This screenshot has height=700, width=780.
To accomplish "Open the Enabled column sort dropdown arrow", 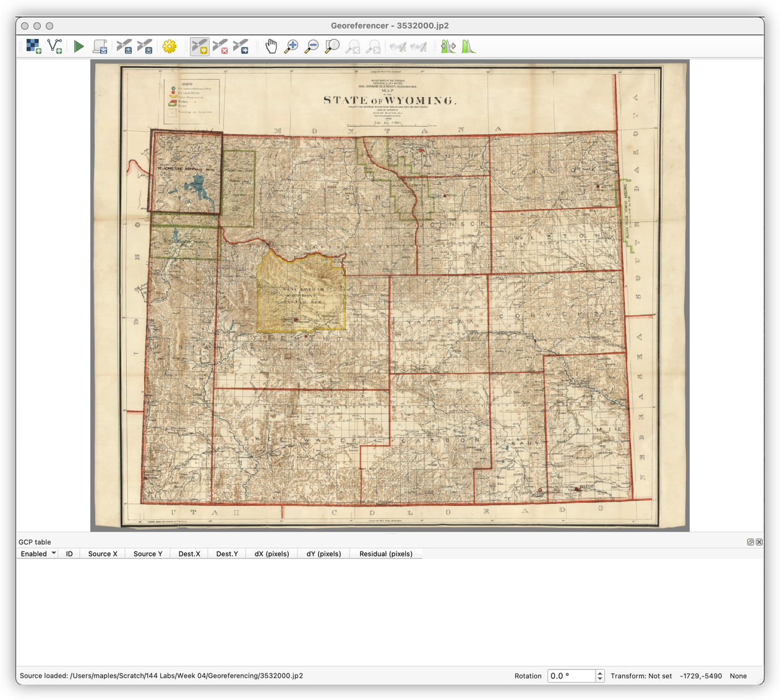I will click(54, 553).
